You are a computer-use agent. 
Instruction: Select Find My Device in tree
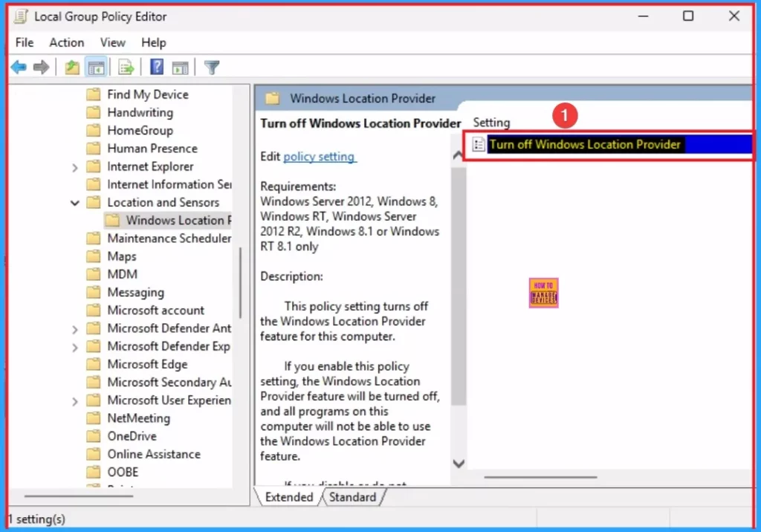(x=148, y=94)
